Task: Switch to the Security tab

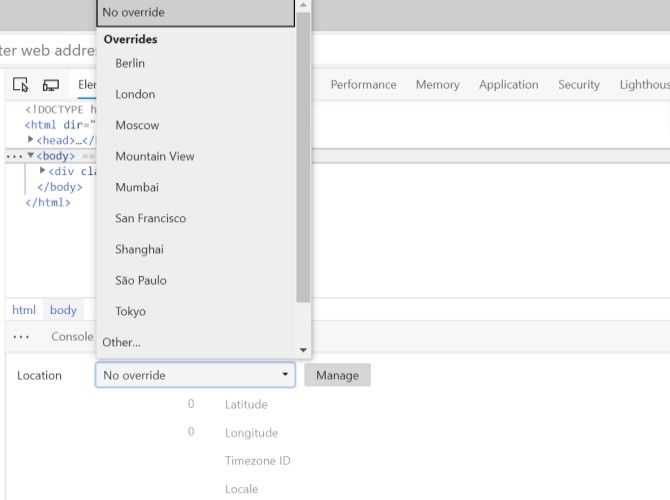Action: (x=579, y=85)
